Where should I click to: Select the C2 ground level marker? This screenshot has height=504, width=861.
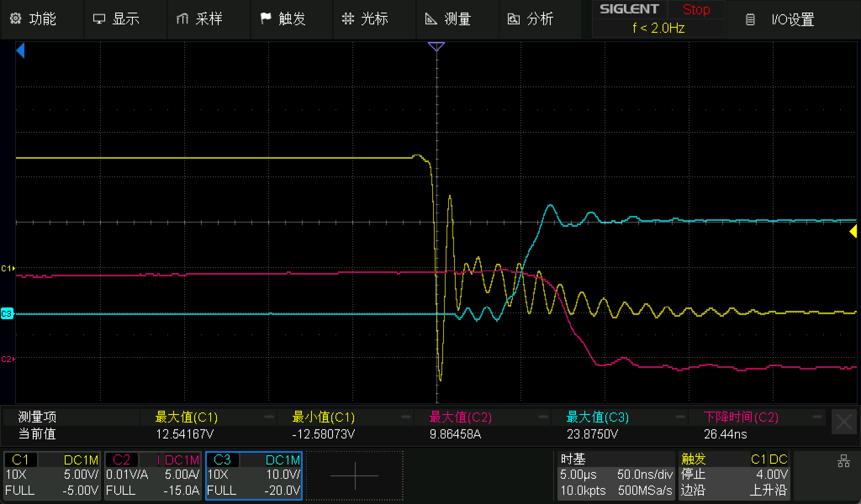point(8,359)
